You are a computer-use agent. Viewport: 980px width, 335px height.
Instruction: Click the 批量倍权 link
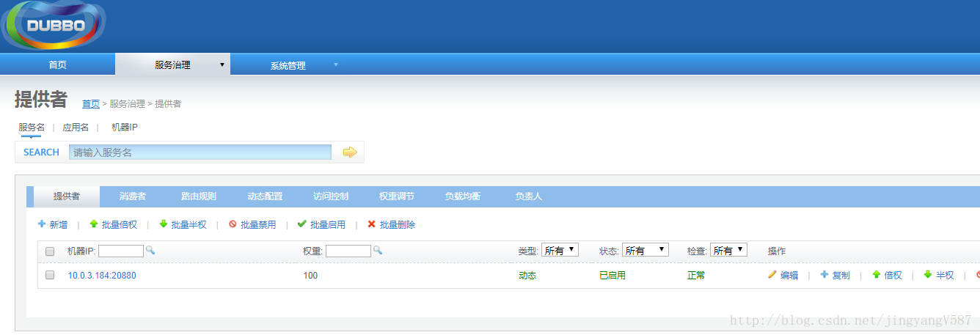click(120, 225)
